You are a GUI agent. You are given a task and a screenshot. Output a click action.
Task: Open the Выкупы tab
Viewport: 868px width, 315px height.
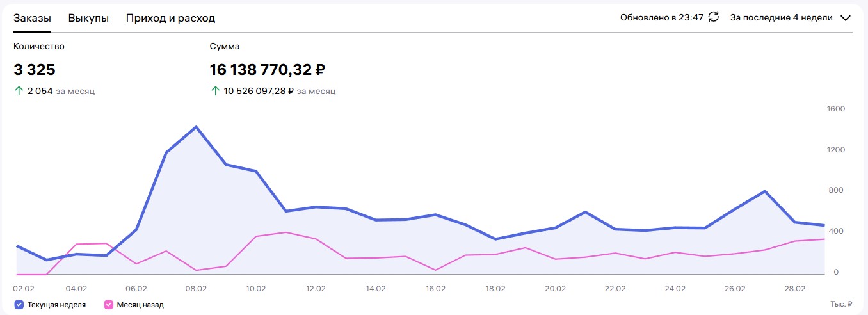88,18
